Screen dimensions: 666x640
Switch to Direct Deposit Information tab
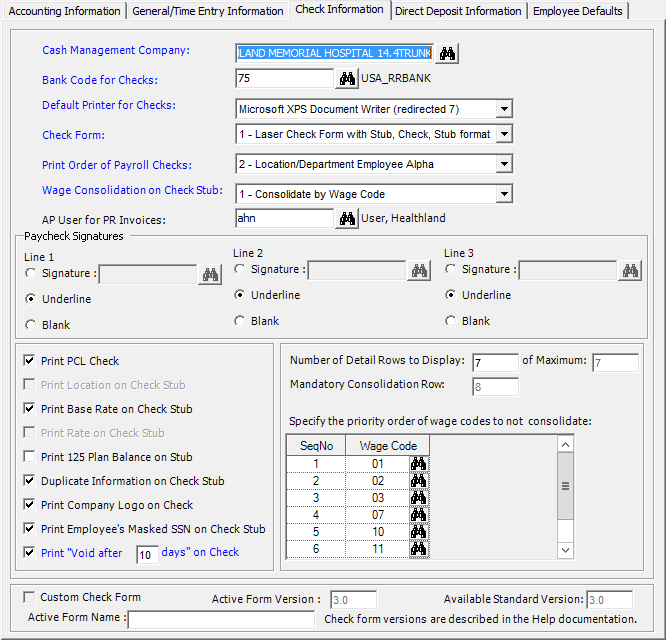458,11
